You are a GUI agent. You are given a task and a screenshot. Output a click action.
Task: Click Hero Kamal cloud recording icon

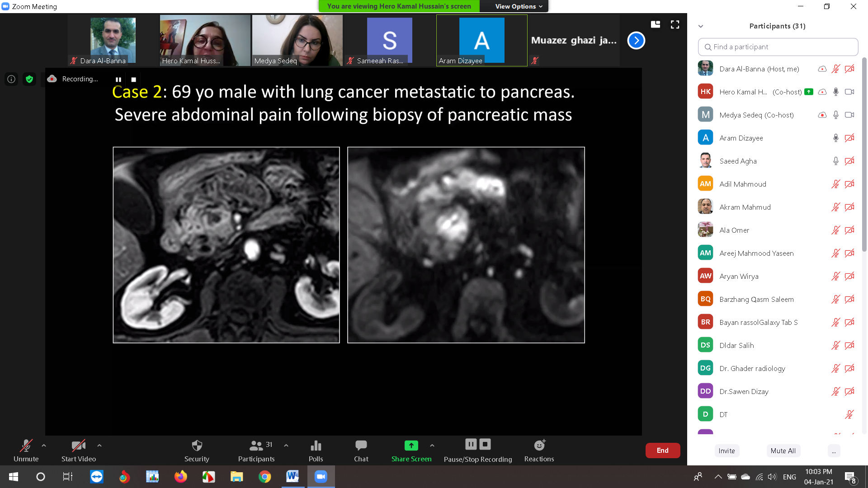[822, 92]
